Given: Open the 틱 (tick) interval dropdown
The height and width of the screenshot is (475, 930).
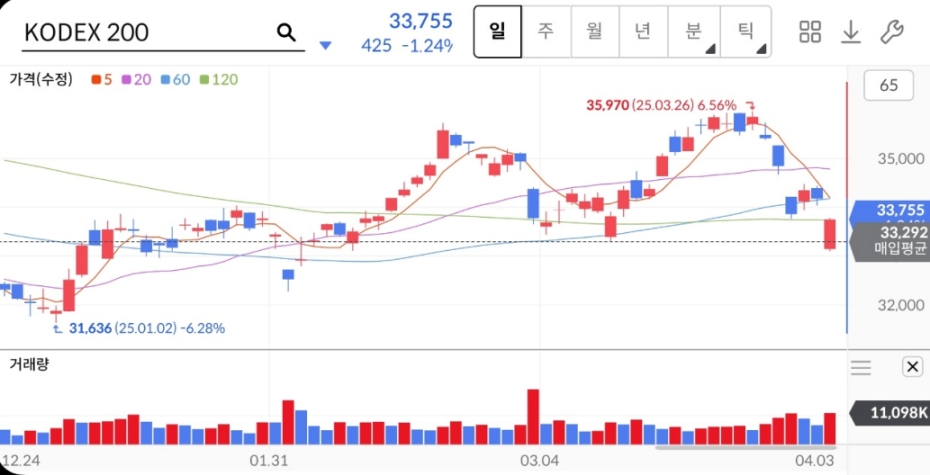Looking at the screenshot, I should pyautogui.click(x=746, y=32).
